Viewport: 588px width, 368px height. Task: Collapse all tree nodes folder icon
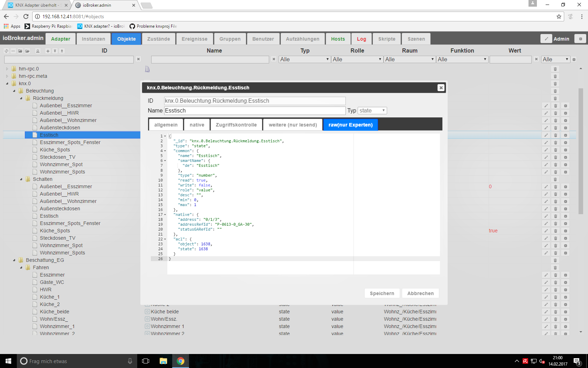pos(20,51)
